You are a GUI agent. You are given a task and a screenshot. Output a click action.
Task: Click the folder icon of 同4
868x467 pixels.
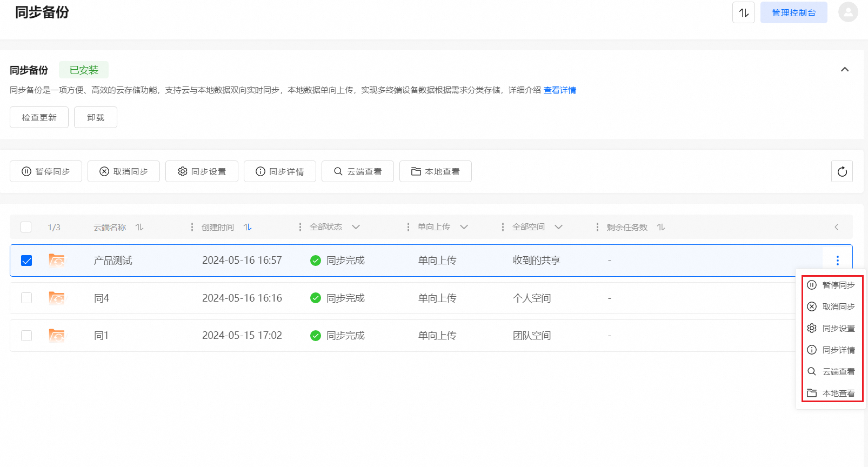[57, 298]
